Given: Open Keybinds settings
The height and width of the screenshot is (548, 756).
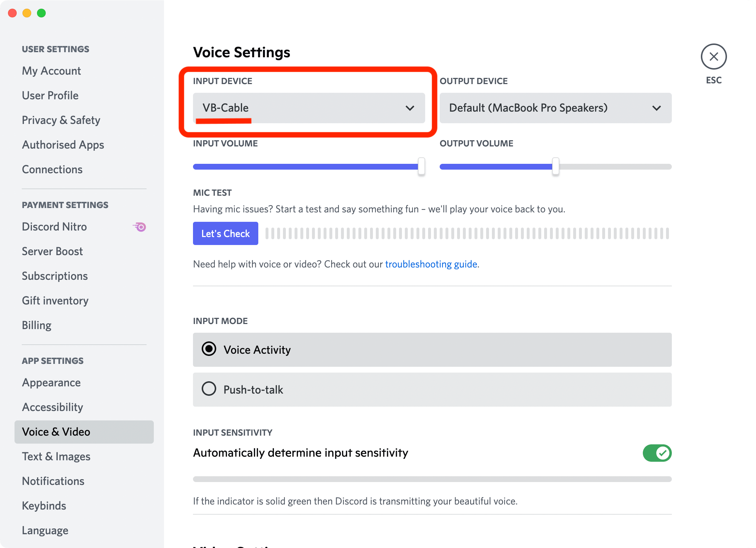Looking at the screenshot, I should [x=44, y=506].
